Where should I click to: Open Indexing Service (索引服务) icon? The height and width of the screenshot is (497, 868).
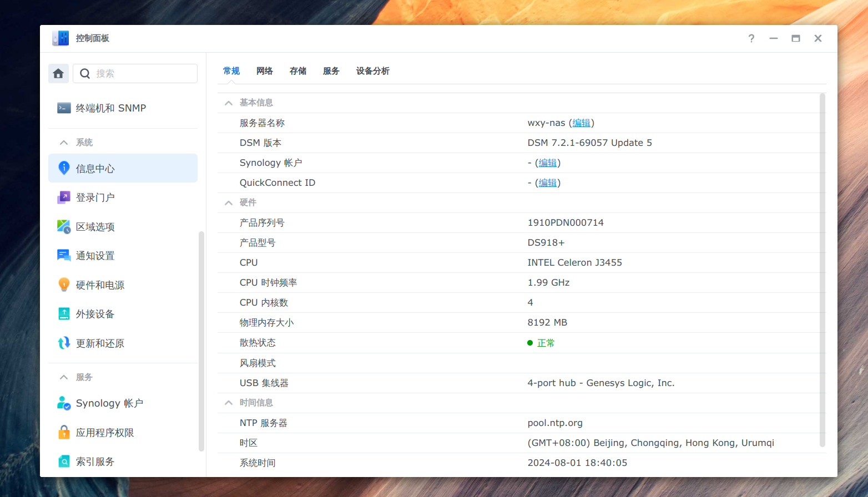pos(64,461)
